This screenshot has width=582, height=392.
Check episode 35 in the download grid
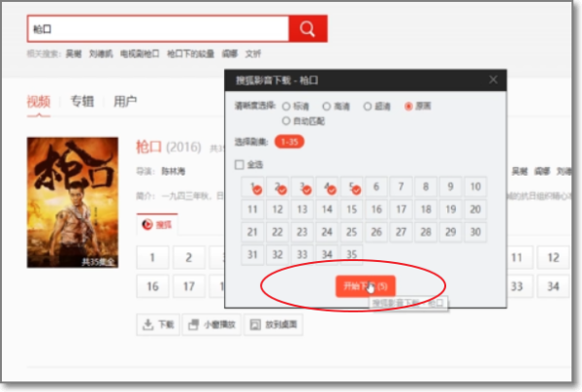(x=352, y=254)
